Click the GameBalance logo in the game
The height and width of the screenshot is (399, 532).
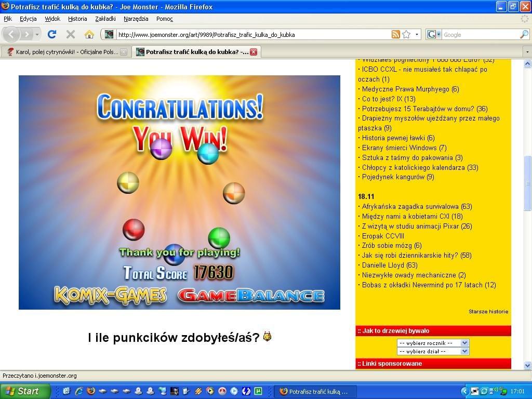pyautogui.click(x=251, y=296)
